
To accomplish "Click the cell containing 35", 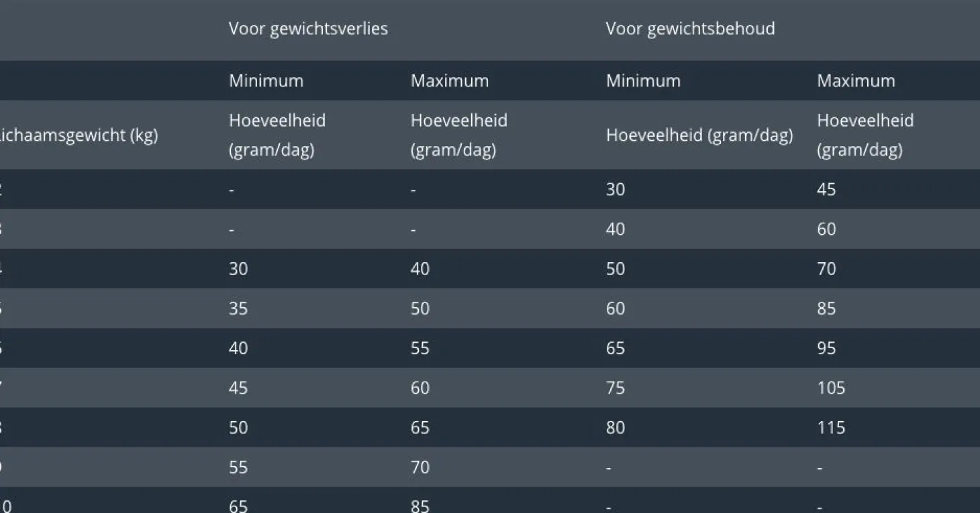I will click(238, 309).
